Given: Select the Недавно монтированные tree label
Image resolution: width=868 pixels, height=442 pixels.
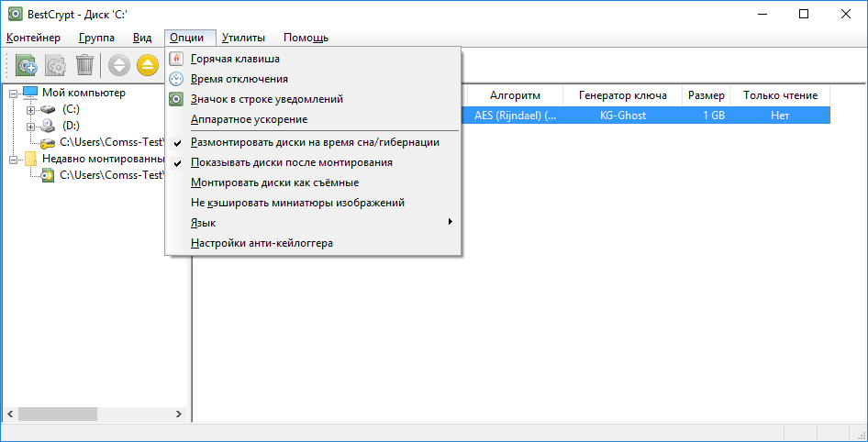Looking at the screenshot, I should (x=104, y=160).
